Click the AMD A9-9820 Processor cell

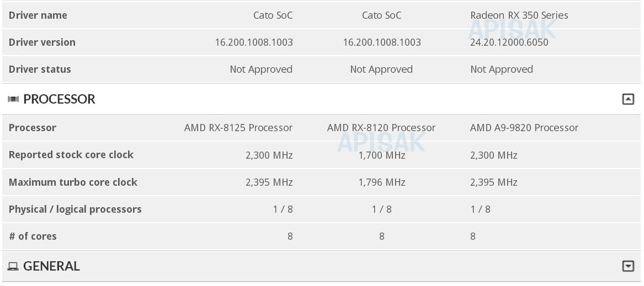[x=524, y=128]
